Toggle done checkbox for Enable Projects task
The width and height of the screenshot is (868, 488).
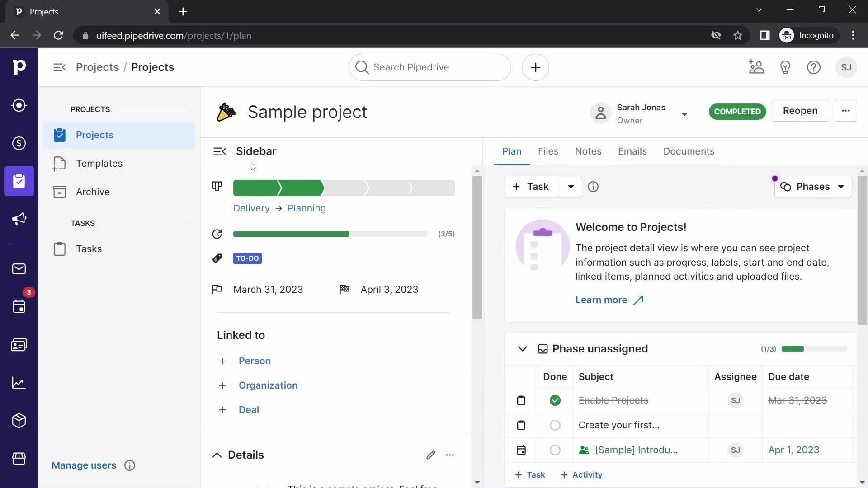554,400
